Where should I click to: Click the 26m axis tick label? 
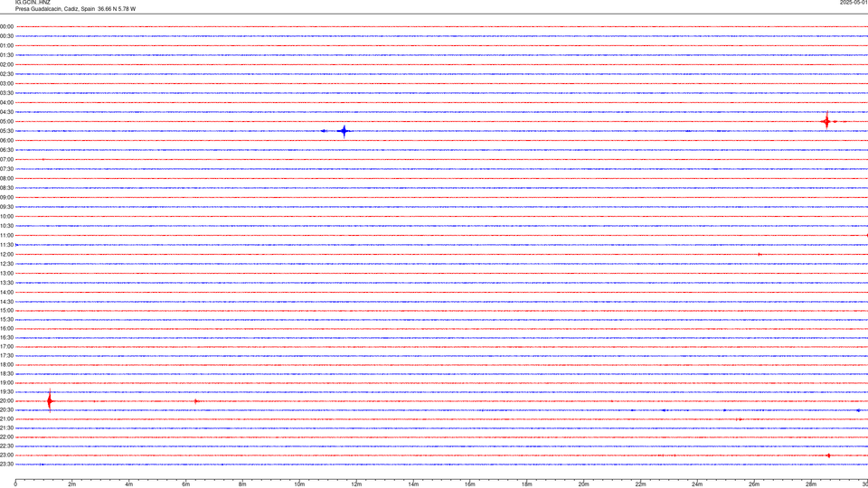[x=754, y=484]
